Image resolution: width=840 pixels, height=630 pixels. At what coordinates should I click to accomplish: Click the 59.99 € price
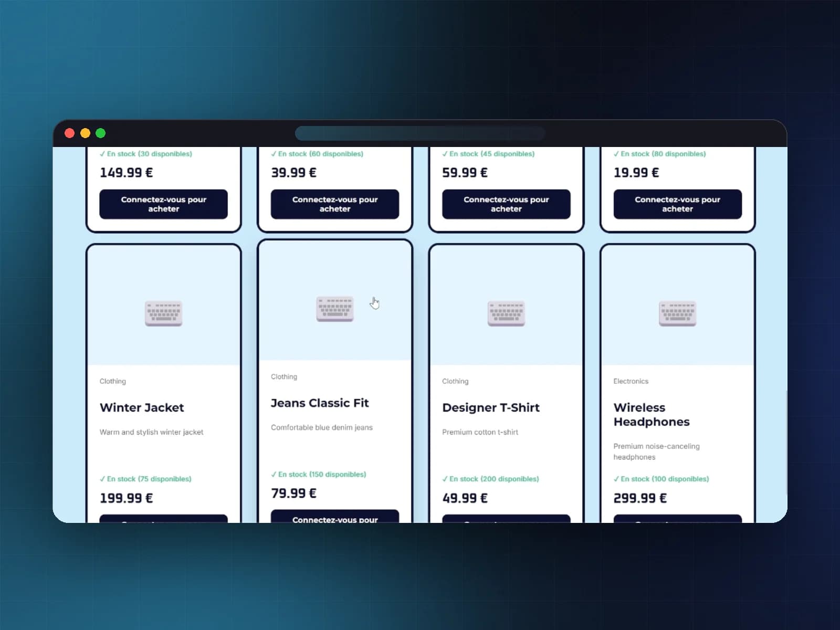pos(465,173)
